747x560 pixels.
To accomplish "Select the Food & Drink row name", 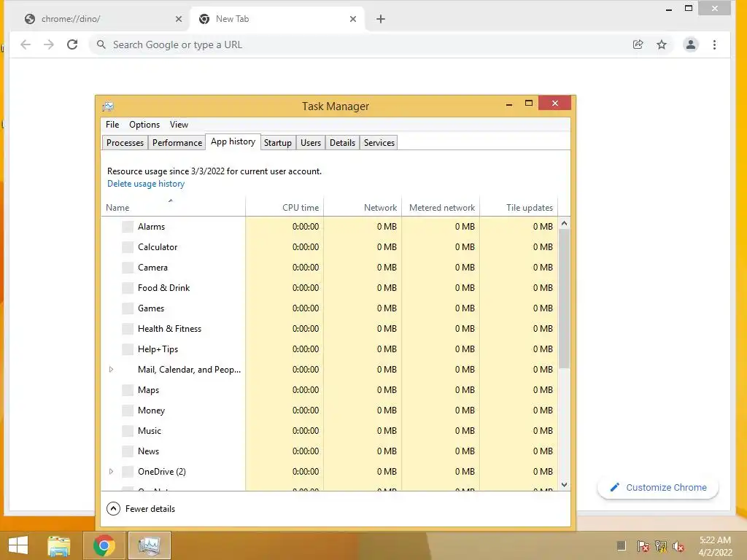I will pos(164,288).
